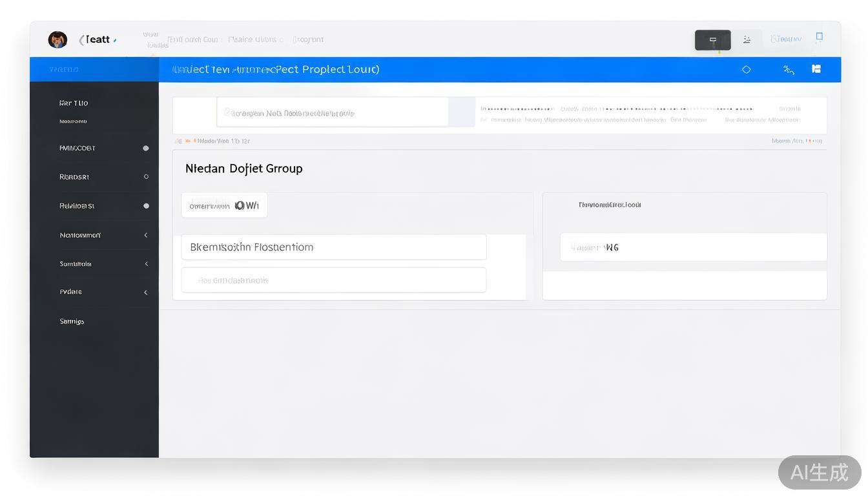The height and width of the screenshot is (496, 868).
Task: Click the diamond icon in the blue header
Action: pos(746,69)
